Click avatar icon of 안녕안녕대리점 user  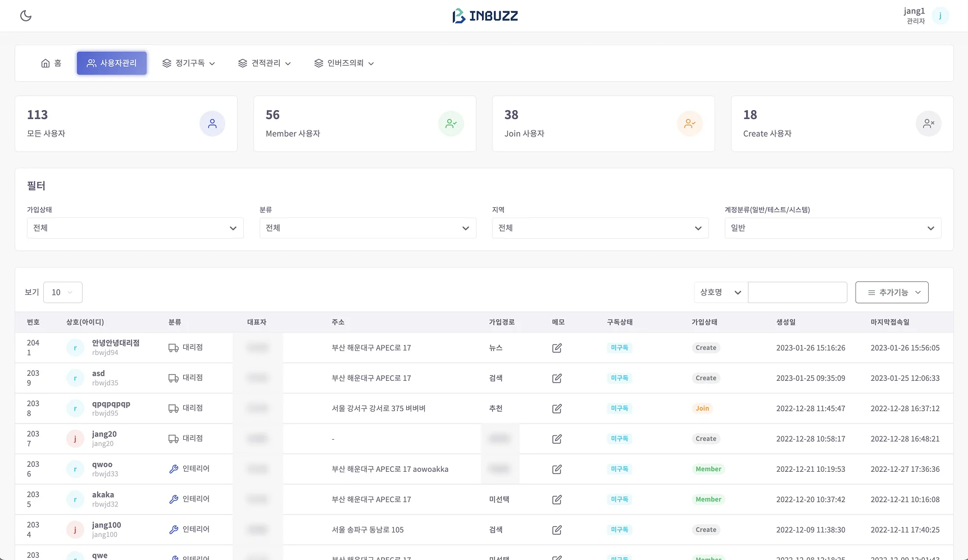point(75,348)
